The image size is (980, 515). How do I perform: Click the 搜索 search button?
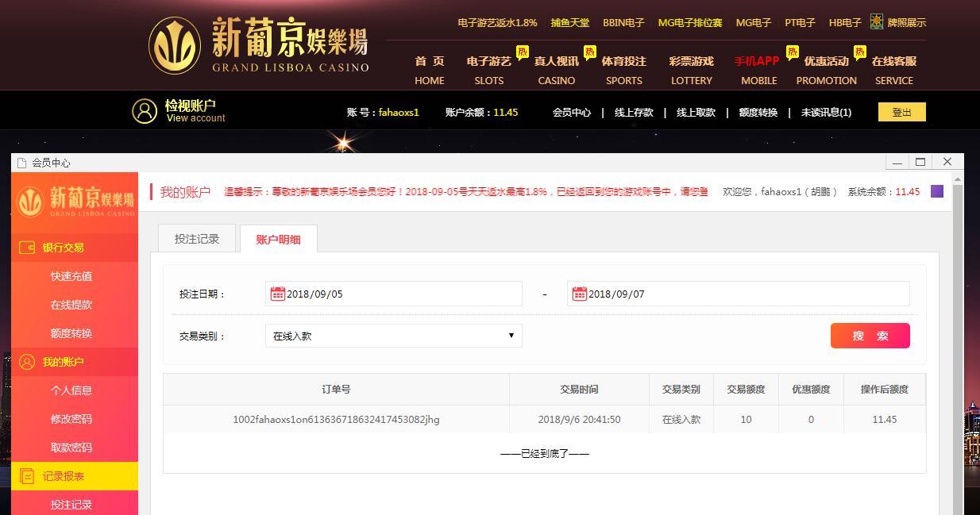(870, 336)
